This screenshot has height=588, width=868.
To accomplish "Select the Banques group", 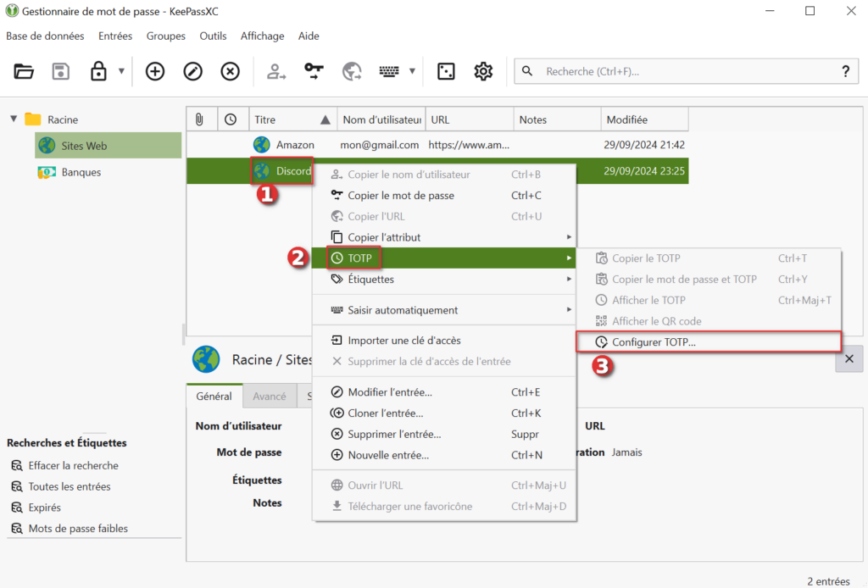I will tap(81, 172).
